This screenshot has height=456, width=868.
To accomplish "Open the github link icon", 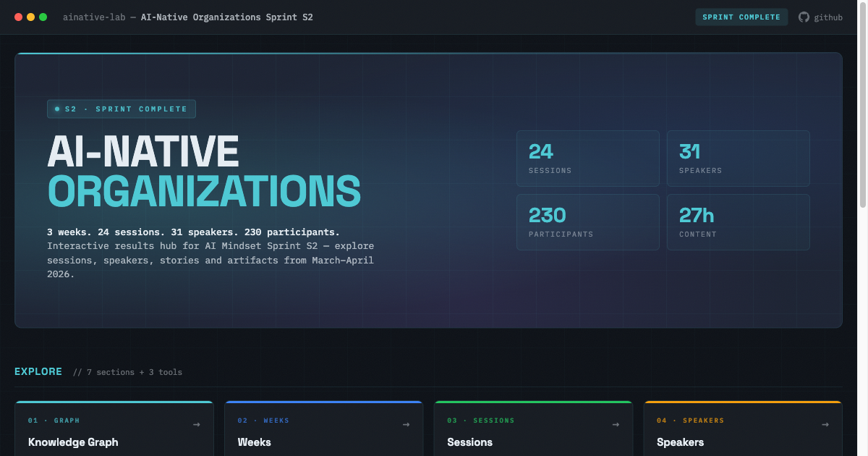I will pyautogui.click(x=804, y=17).
